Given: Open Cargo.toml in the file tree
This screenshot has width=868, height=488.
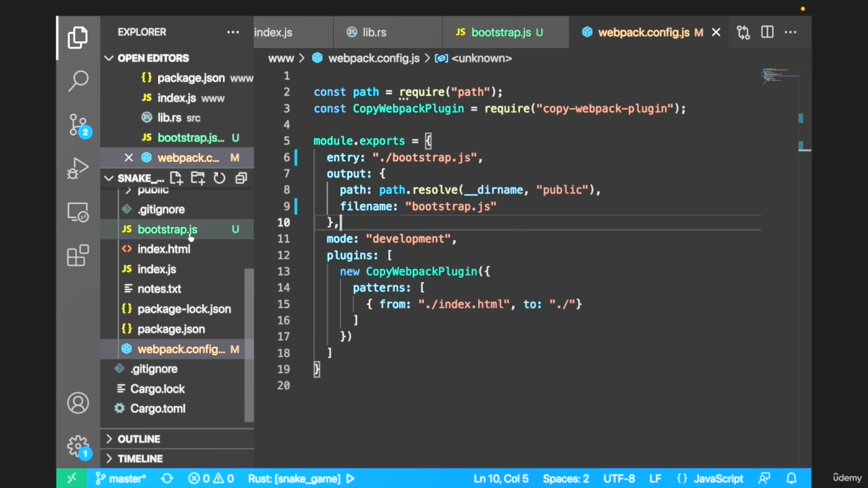Looking at the screenshot, I should pyautogui.click(x=157, y=409).
